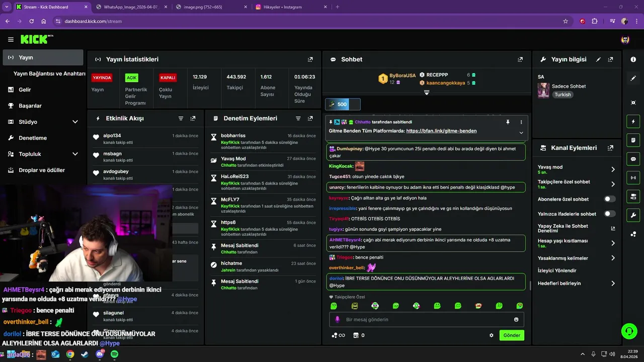
Task: Open İzleyici Yönlendir option
Action: click(557, 270)
